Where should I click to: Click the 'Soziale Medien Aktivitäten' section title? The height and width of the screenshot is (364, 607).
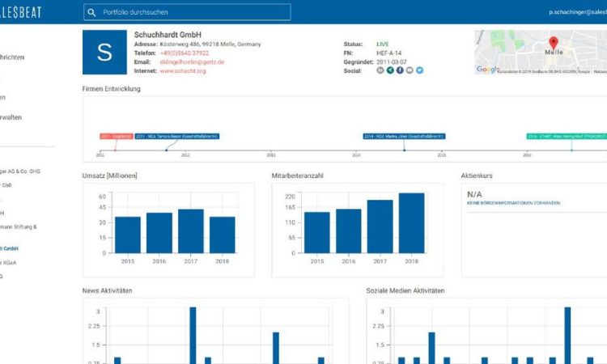click(405, 290)
